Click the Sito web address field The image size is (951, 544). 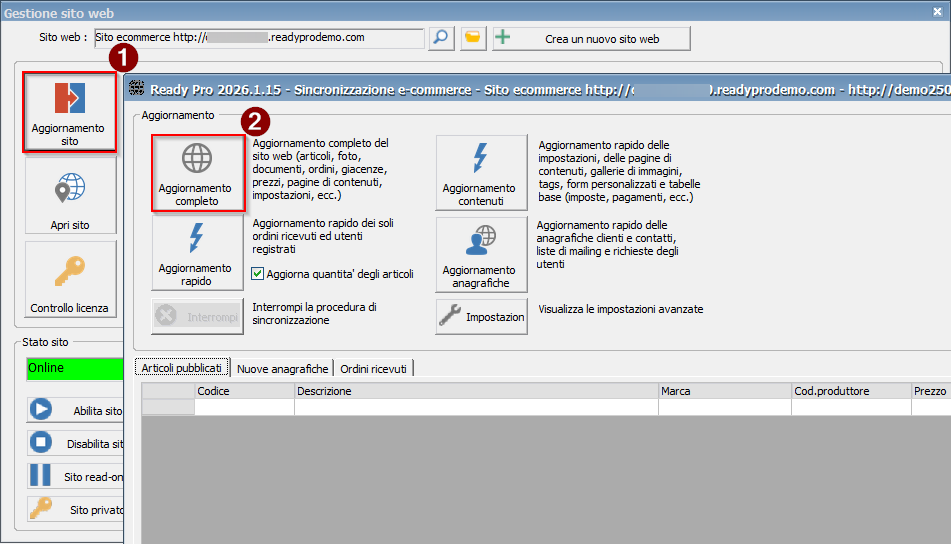259,38
